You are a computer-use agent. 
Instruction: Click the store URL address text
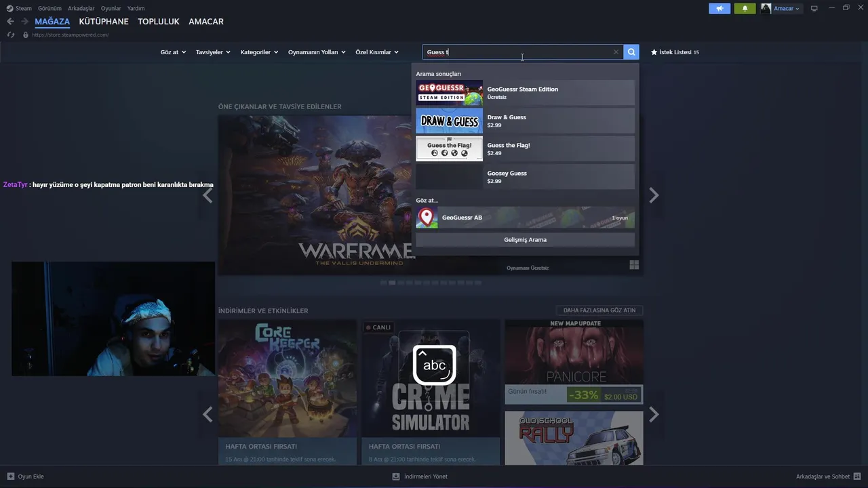click(70, 35)
